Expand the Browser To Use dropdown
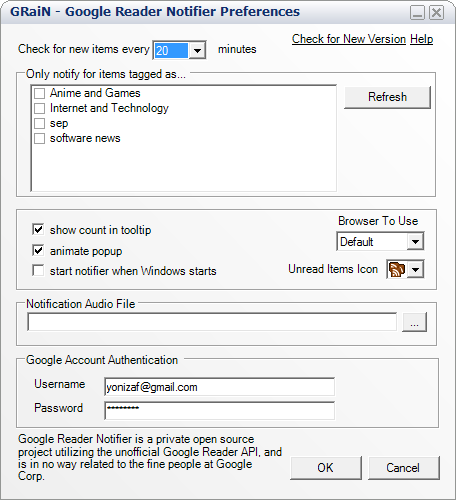 (x=415, y=241)
